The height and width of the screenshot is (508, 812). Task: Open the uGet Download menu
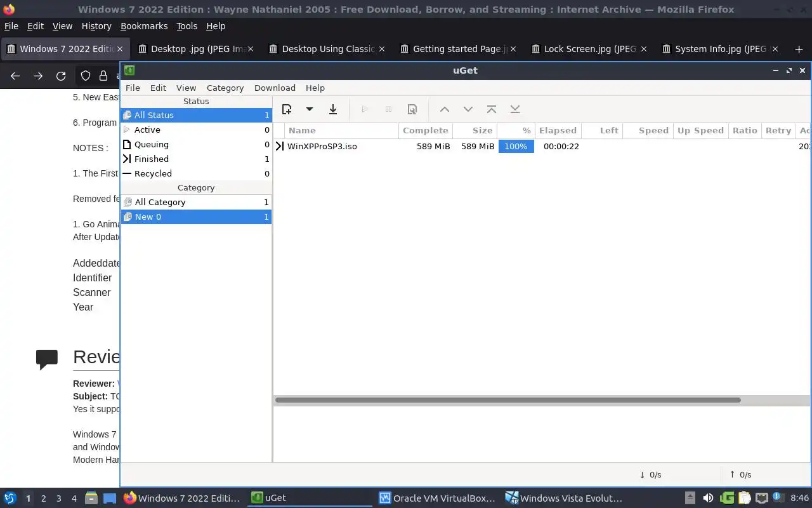(x=275, y=88)
